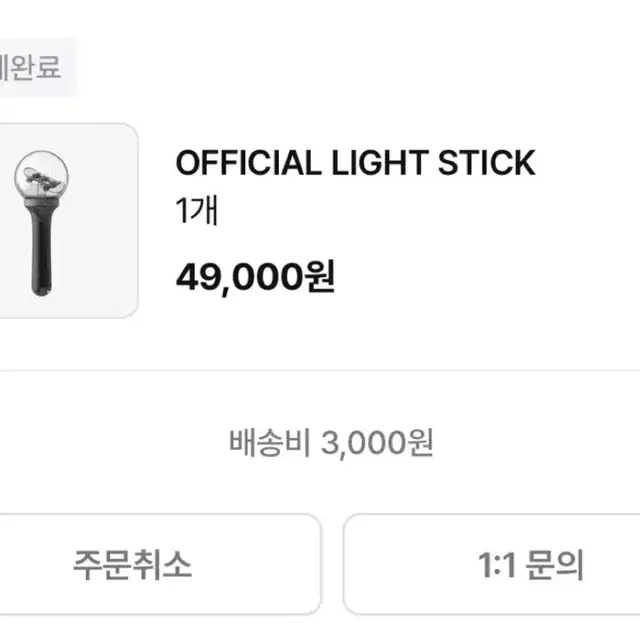This screenshot has height=640, width=640.
Task: Click the 원 currency mark after 49,000
Action: pyautogui.click(x=320, y=276)
